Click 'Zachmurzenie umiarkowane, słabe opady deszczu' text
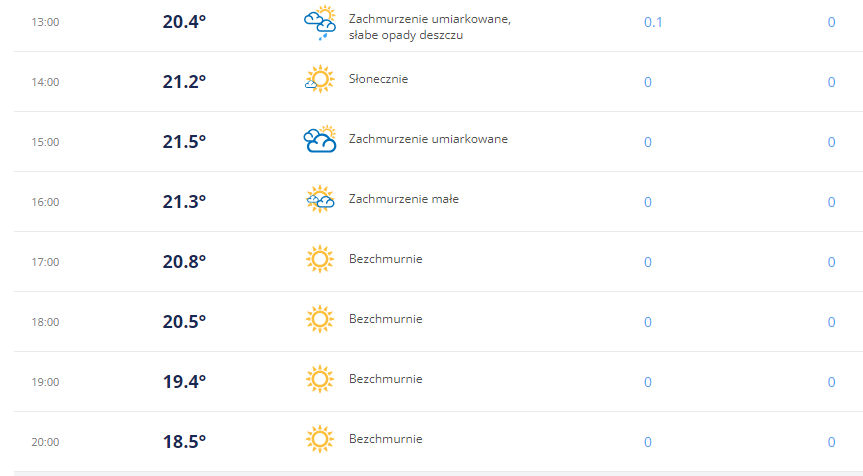 click(430, 27)
